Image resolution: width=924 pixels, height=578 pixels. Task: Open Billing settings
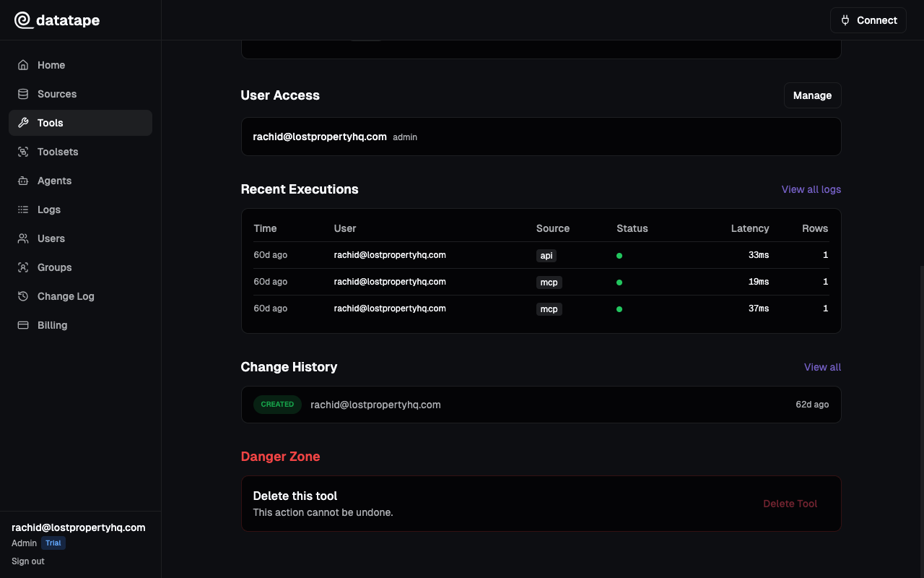pos(80,325)
